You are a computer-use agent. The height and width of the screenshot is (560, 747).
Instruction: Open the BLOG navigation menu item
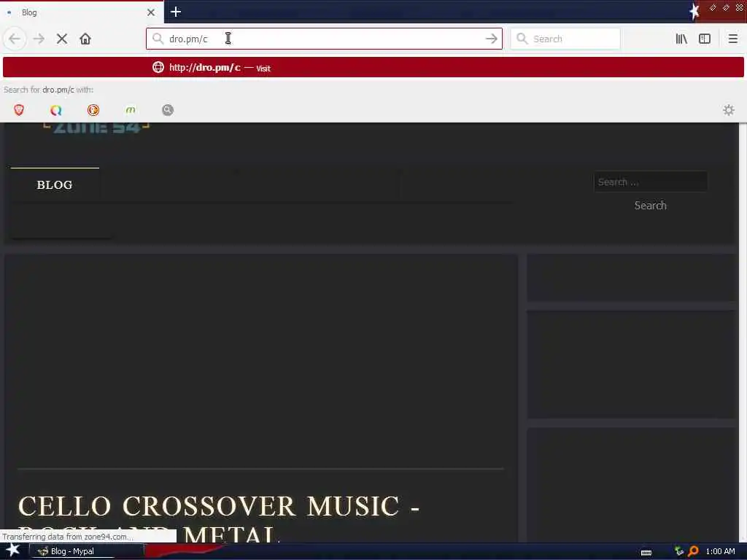click(55, 184)
